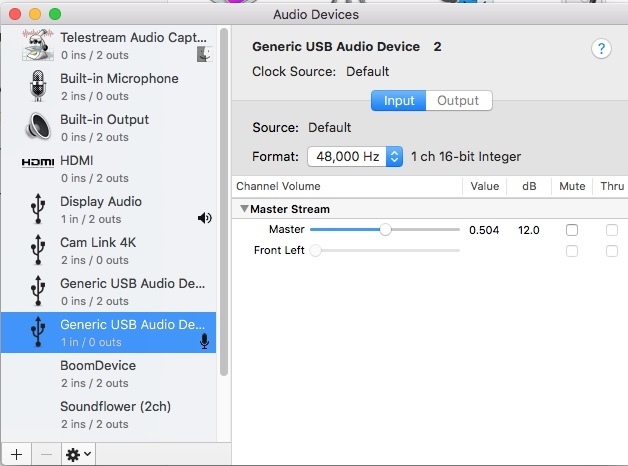Image resolution: width=628 pixels, height=466 pixels.
Task: Add a device with the plus button
Action: (x=16, y=454)
